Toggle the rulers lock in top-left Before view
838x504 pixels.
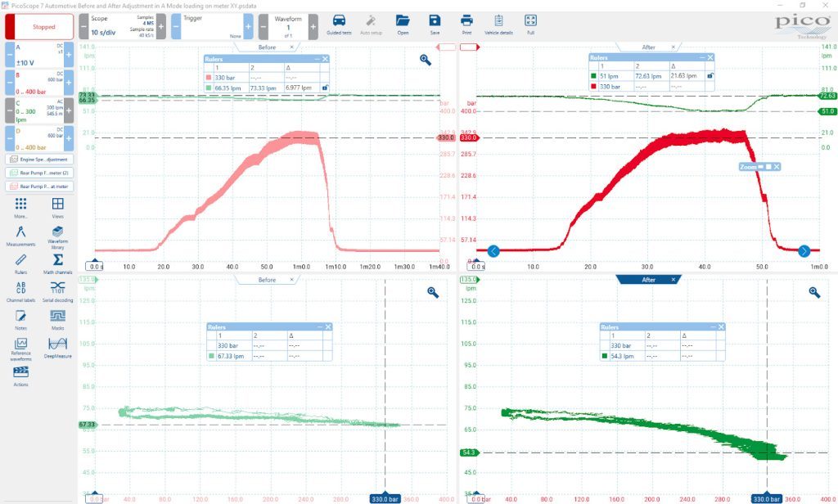pos(325,87)
